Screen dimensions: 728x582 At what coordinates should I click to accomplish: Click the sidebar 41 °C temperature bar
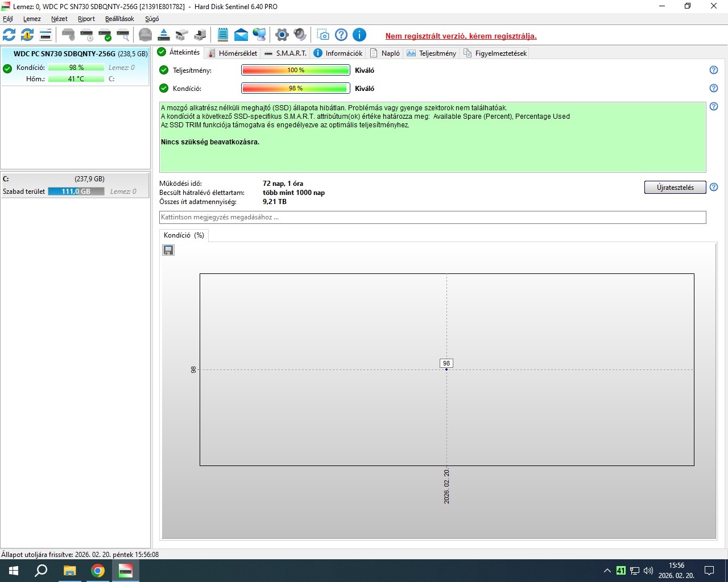(x=76, y=79)
